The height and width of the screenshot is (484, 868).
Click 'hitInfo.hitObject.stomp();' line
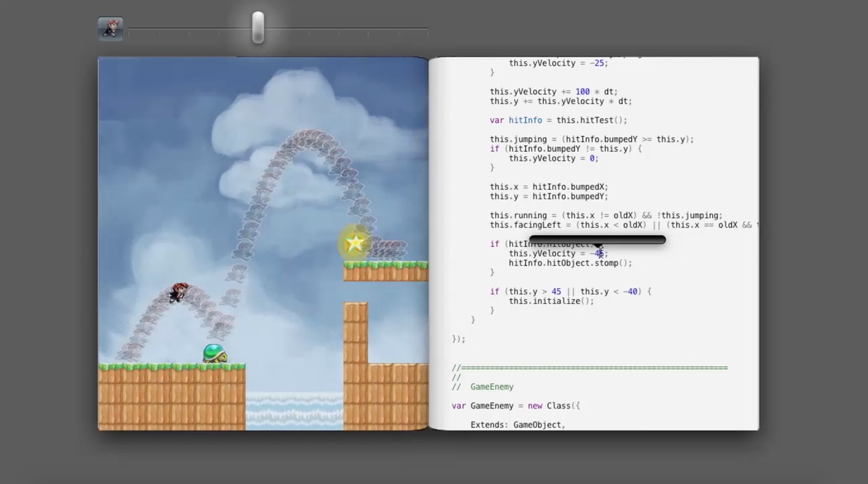click(x=570, y=263)
